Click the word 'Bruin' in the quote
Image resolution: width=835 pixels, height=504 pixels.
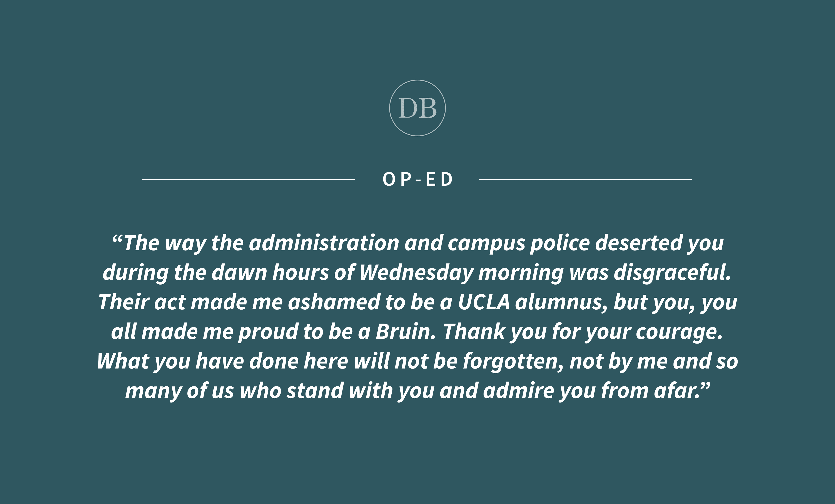pyautogui.click(x=405, y=332)
